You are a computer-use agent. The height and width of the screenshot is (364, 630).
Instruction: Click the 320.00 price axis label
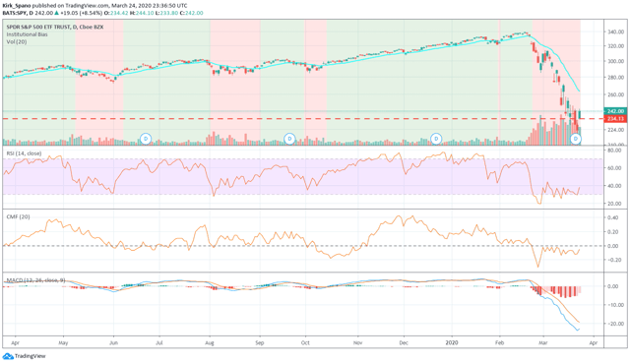tap(616, 46)
